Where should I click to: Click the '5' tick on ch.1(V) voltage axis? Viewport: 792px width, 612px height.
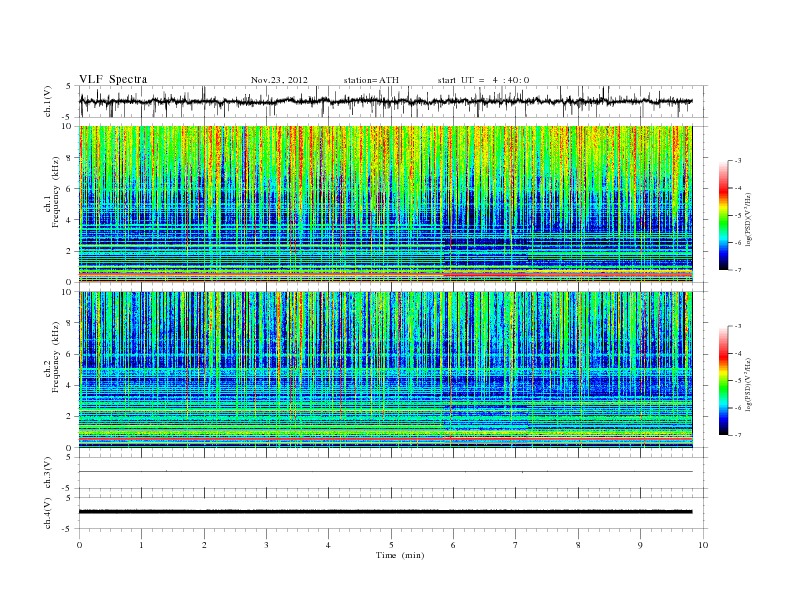(69, 86)
